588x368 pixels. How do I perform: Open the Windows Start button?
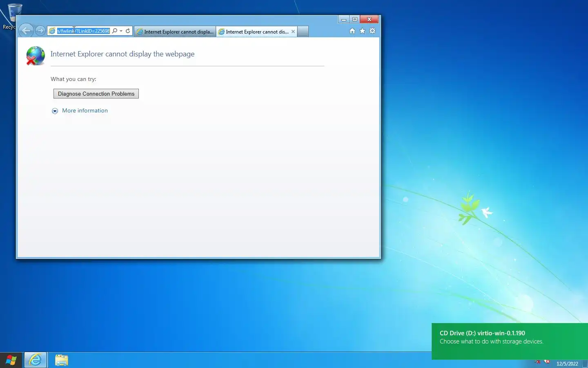pyautogui.click(x=11, y=360)
